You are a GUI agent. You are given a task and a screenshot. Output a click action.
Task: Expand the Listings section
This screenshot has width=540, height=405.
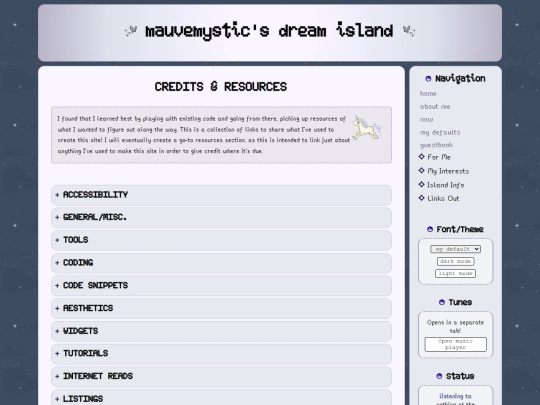[221, 398]
